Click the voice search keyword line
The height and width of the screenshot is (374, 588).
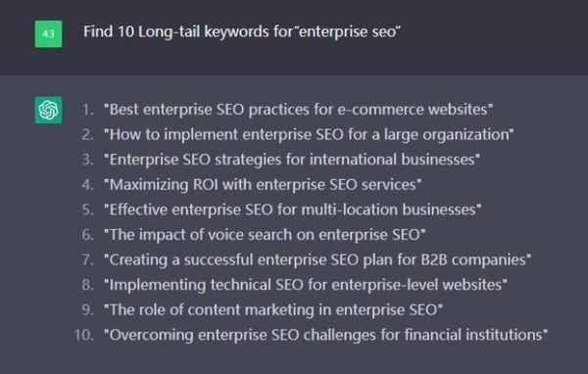tap(265, 235)
